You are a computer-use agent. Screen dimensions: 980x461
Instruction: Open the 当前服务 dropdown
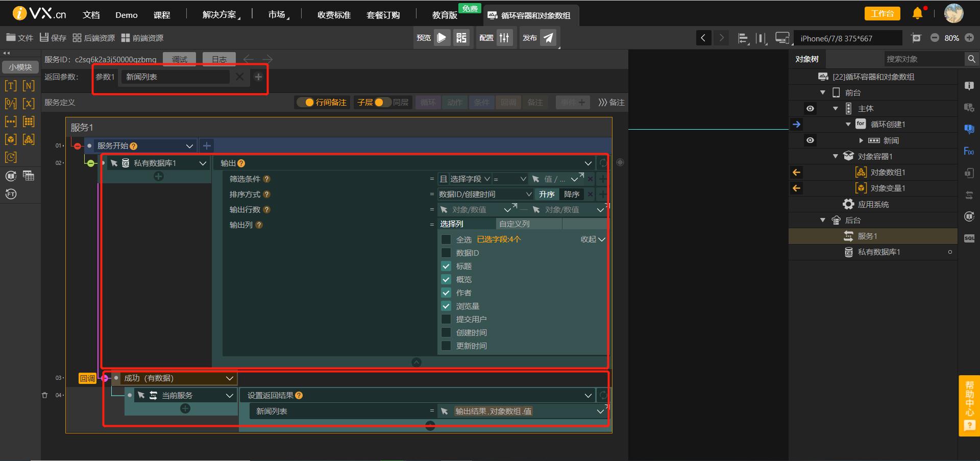230,396
